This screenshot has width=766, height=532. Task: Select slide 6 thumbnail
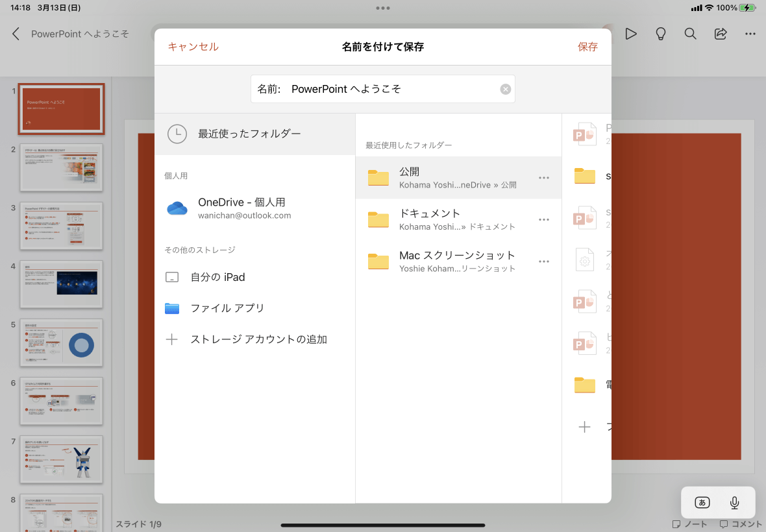pos(62,401)
